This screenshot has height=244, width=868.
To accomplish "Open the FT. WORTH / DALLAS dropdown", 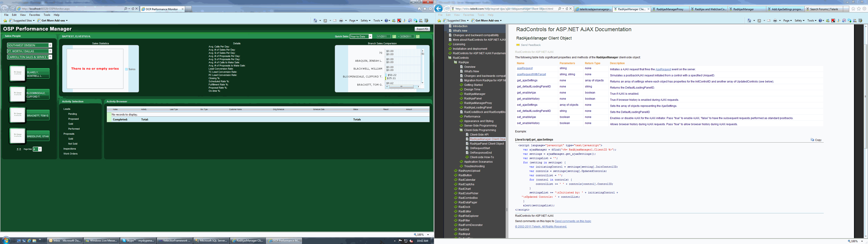I will (x=50, y=51).
